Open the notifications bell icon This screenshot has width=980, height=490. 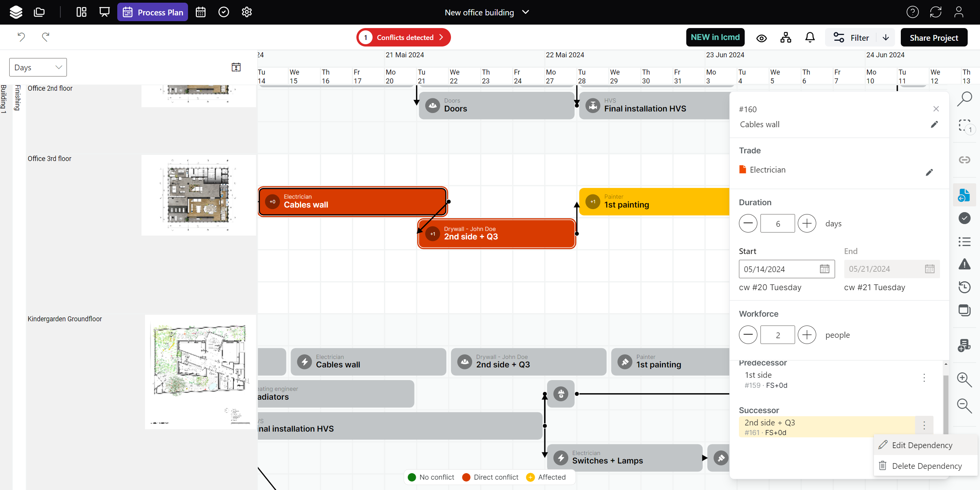coord(810,37)
